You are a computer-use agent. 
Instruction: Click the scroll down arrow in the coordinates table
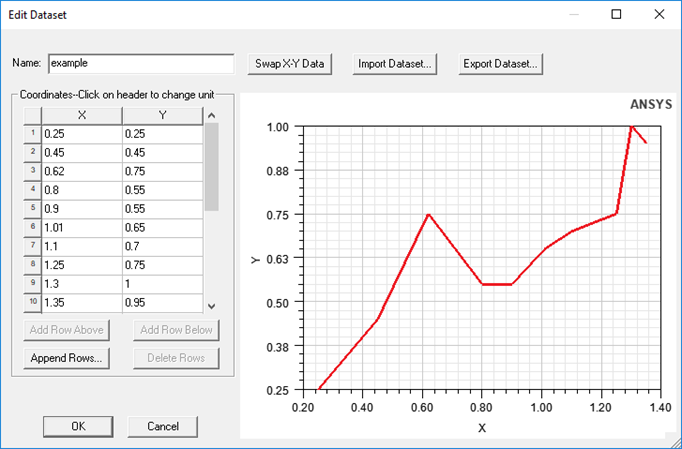212,306
